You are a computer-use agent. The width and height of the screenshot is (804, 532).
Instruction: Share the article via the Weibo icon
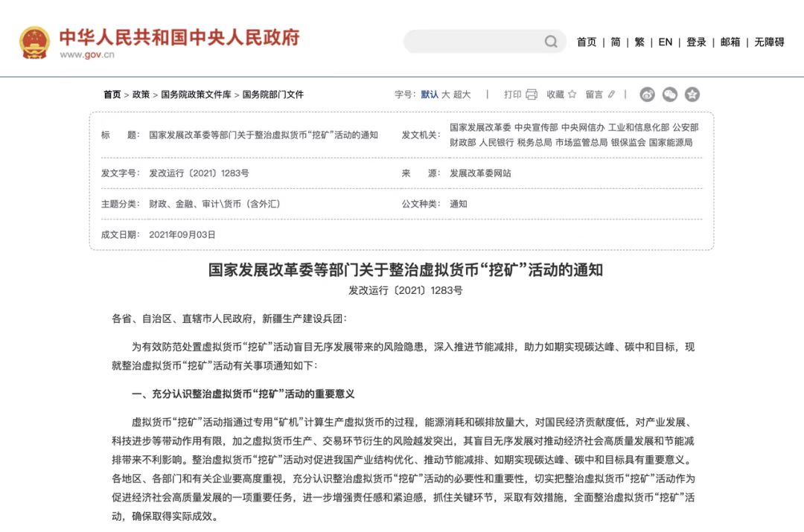point(647,94)
